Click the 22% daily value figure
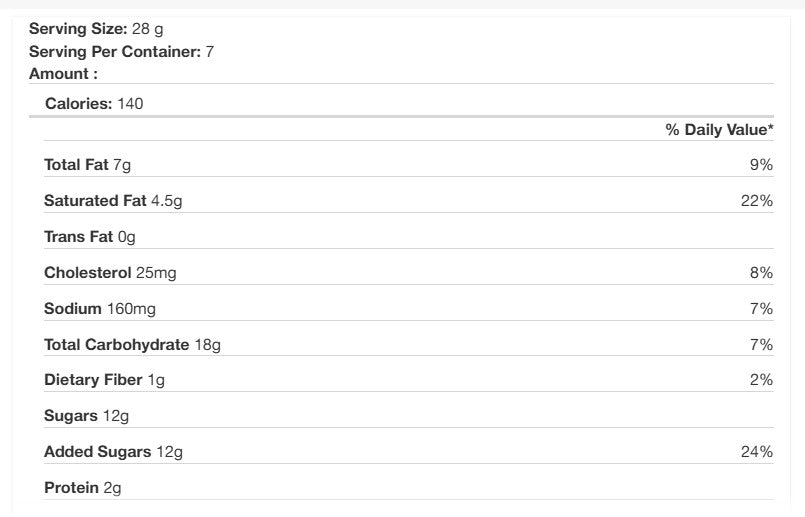This screenshot has width=805, height=517. [757, 201]
